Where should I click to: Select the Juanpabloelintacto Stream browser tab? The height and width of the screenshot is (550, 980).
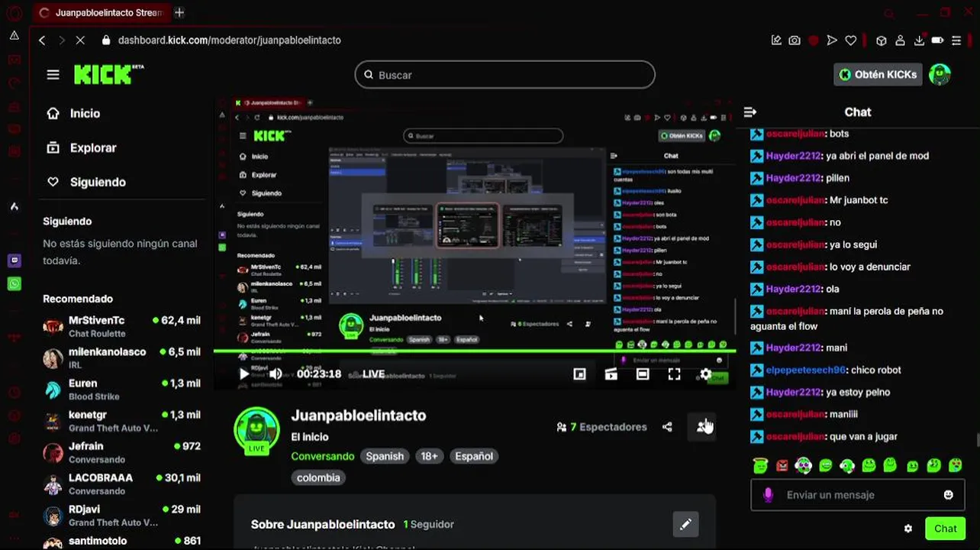click(x=100, y=12)
